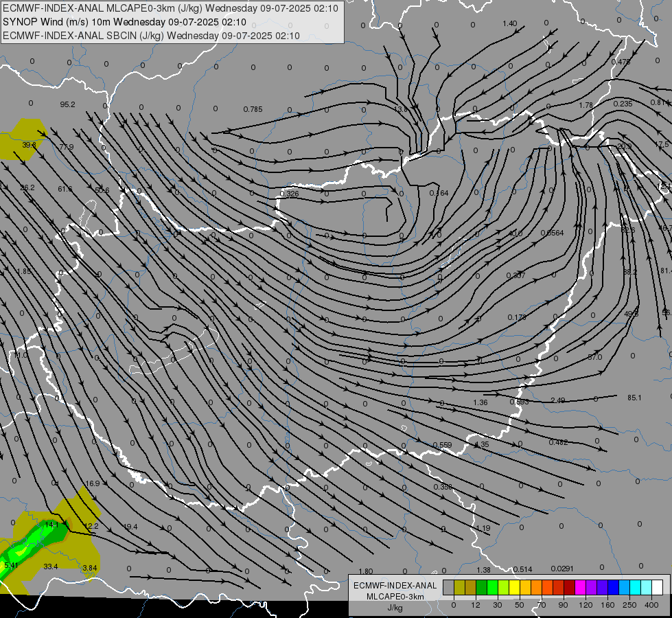672x618 pixels.
Task: Click the legend tick label 90
Action: coord(563,605)
